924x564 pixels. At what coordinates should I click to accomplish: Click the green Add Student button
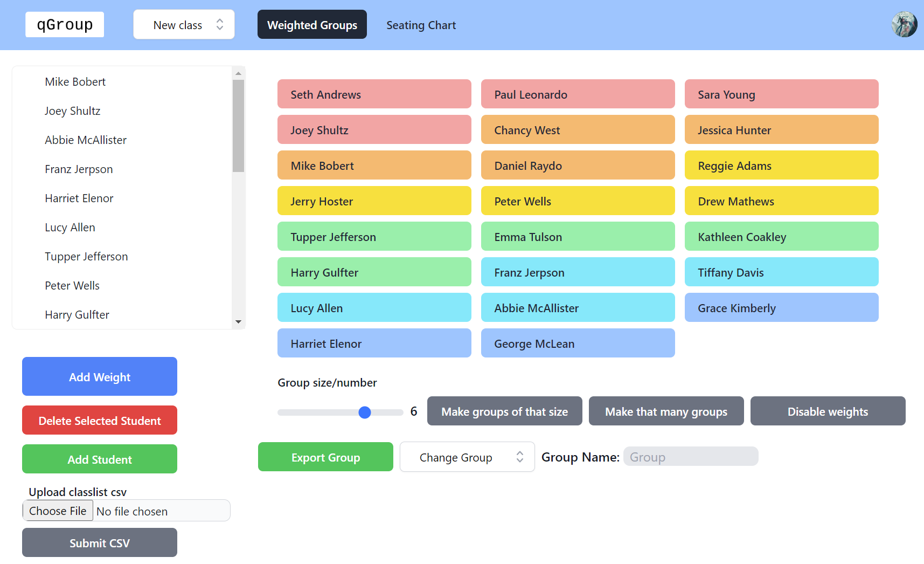[x=100, y=459]
